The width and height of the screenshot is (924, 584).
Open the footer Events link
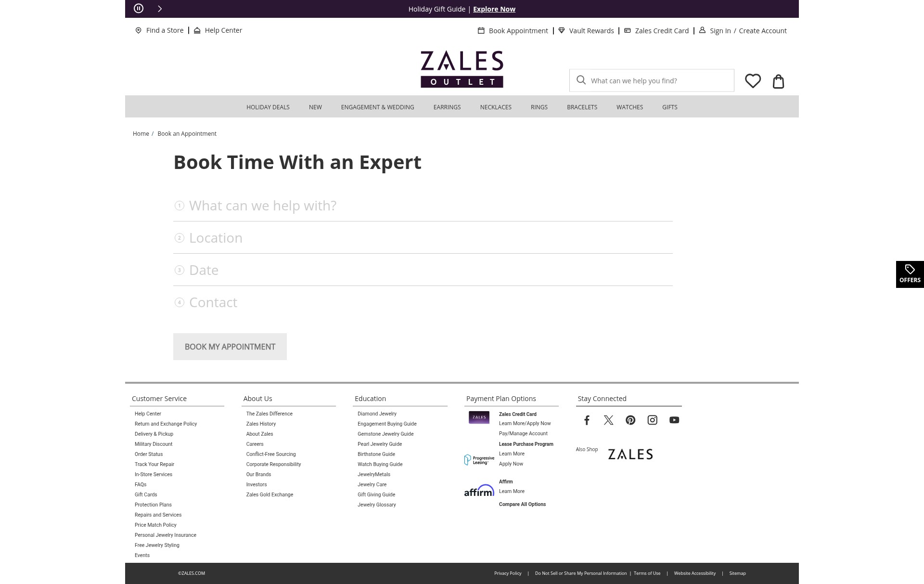tap(142, 555)
